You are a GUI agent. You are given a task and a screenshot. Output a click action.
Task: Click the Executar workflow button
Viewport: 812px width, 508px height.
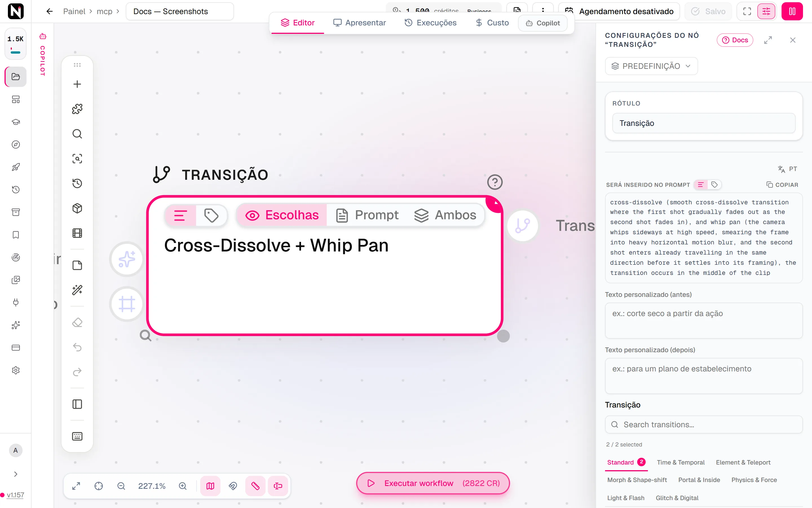[x=433, y=483]
